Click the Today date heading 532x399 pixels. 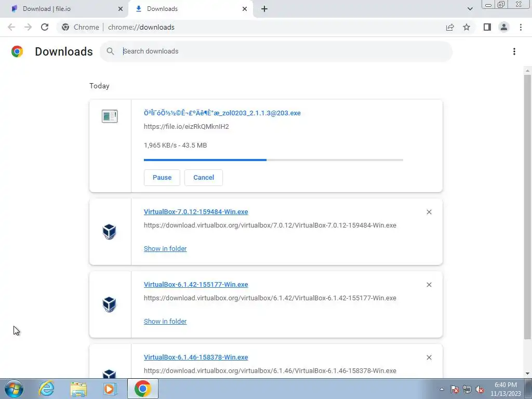tap(99, 86)
